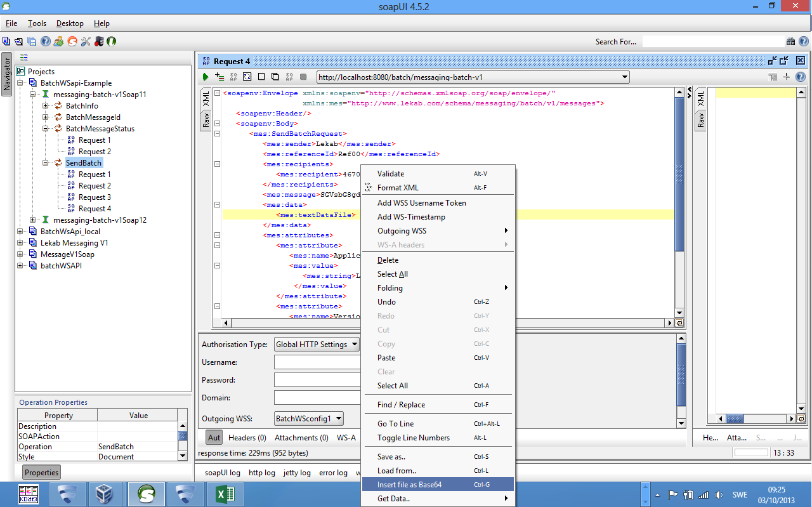Open Preferences via the tools icon
The width and height of the screenshot is (812, 507).
tap(85, 41)
